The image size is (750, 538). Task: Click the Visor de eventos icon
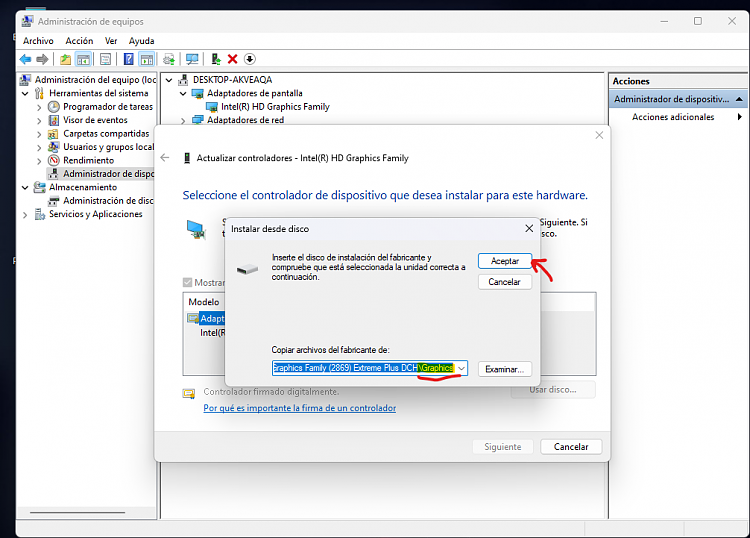click(x=54, y=120)
